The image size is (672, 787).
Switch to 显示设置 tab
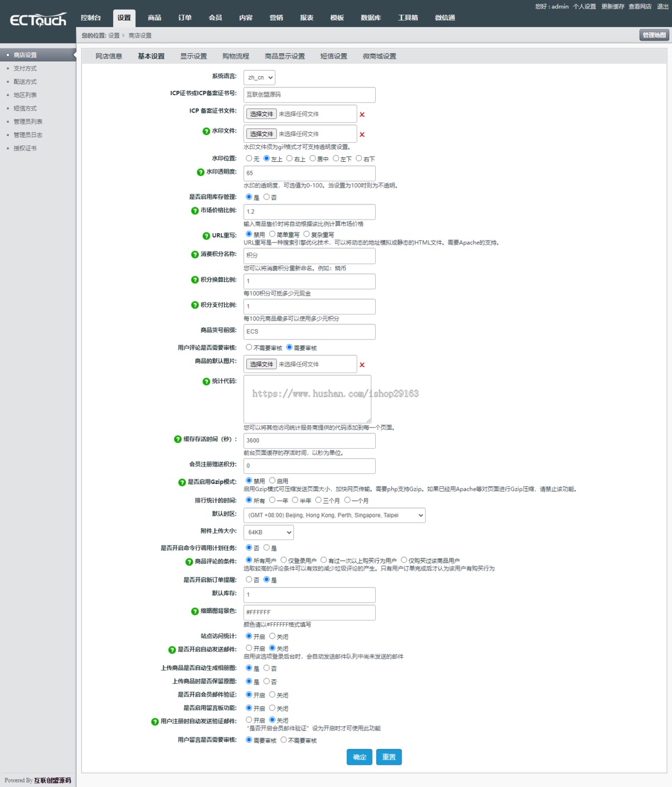193,57
